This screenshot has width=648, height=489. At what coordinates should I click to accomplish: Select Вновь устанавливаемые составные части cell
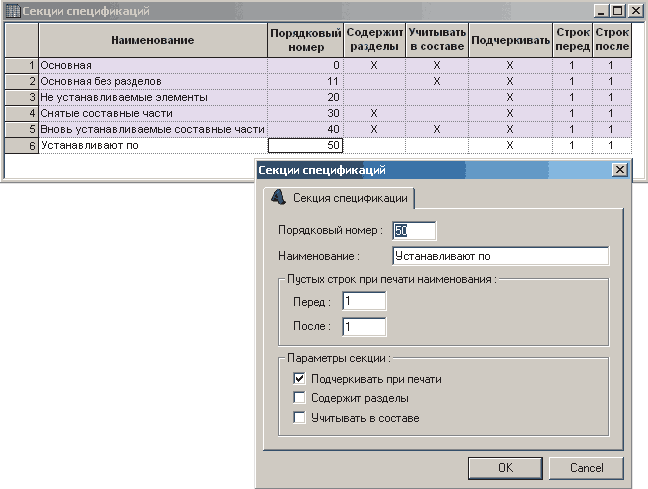click(153, 129)
